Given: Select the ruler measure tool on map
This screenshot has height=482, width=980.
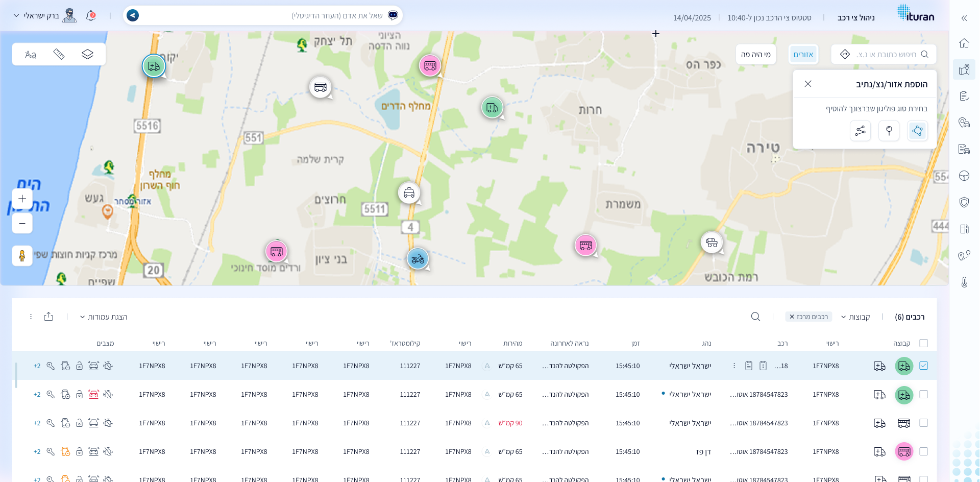Looking at the screenshot, I should coord(59,54).
